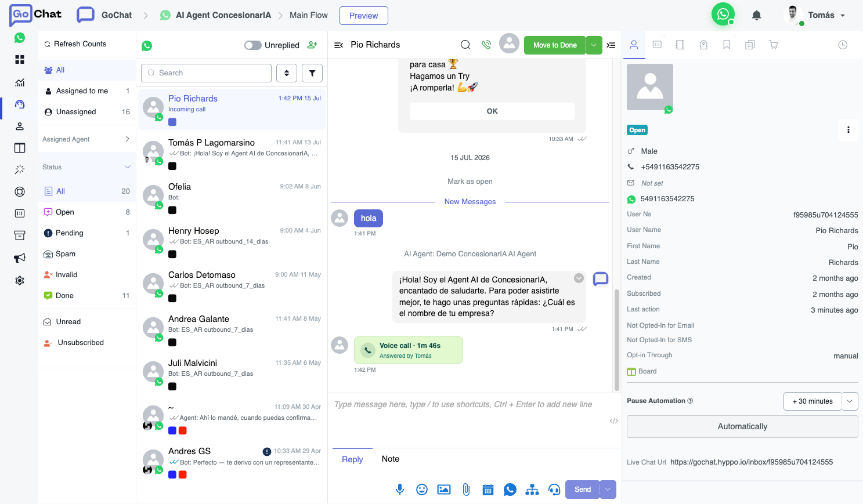
Task: Open the Move to Done dropdown arrow
Action: (594, 45)
